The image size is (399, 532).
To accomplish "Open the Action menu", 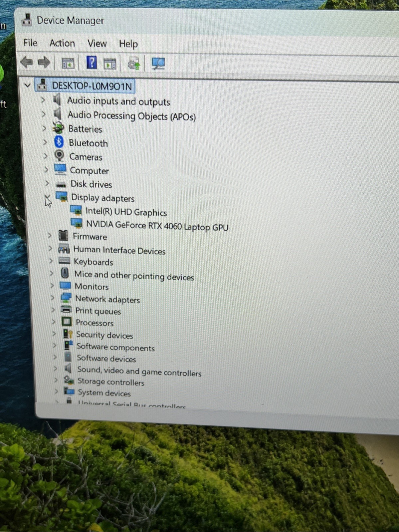I will pyautogui.click(x=62, y=43).
